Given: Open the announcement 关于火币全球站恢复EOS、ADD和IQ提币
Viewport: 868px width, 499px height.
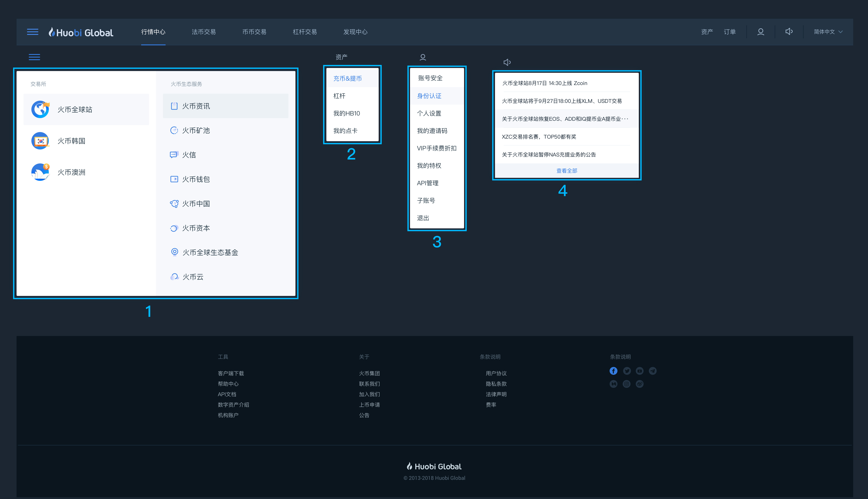Looking at the screenshot, I should pyautogui.click(x=566, y=119).
